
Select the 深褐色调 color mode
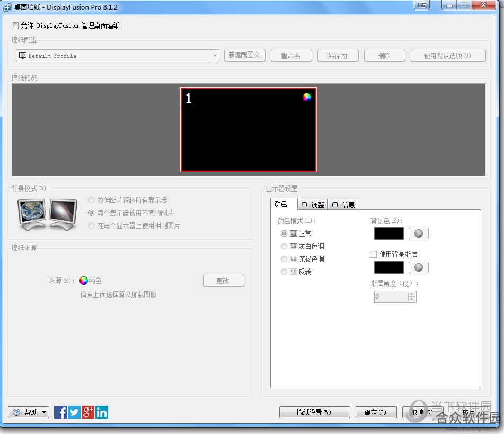pyautogui.click(x=284, y=259)
